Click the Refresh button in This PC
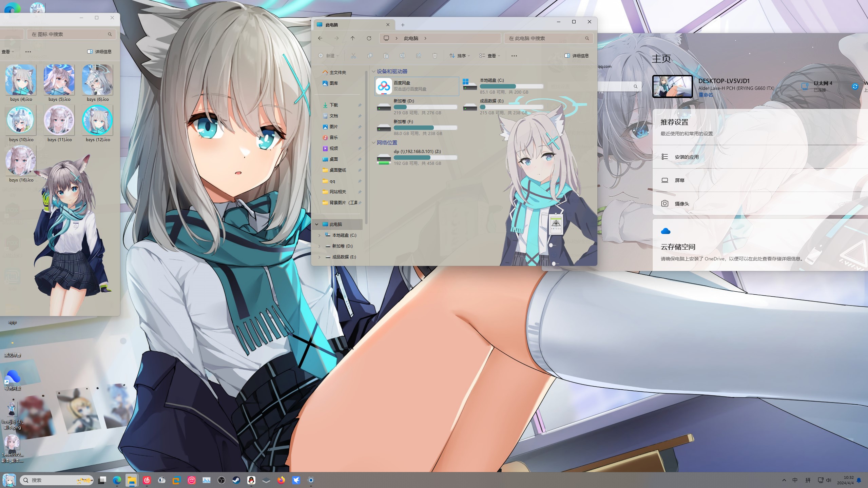 (369, 38)
